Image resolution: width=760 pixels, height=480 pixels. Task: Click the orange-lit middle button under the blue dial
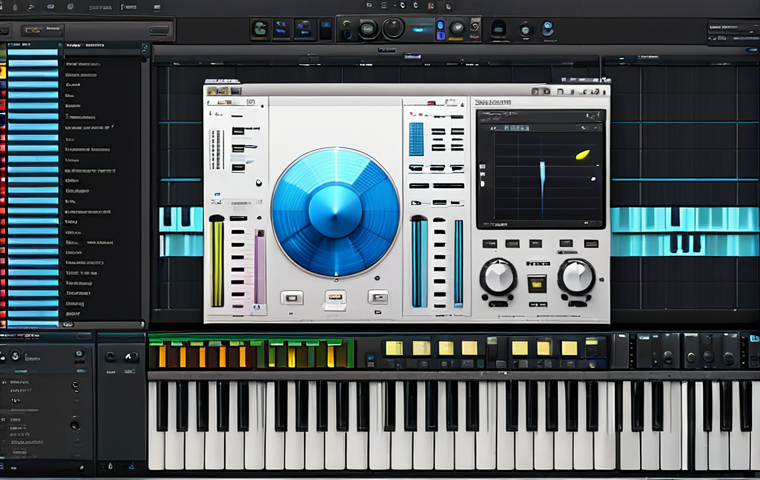(335, 297)
